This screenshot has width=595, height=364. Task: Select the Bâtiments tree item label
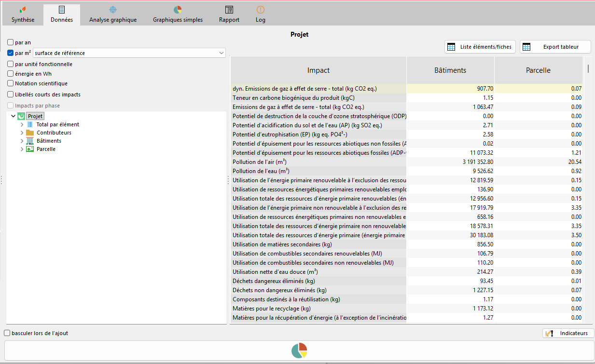point(49,141)
